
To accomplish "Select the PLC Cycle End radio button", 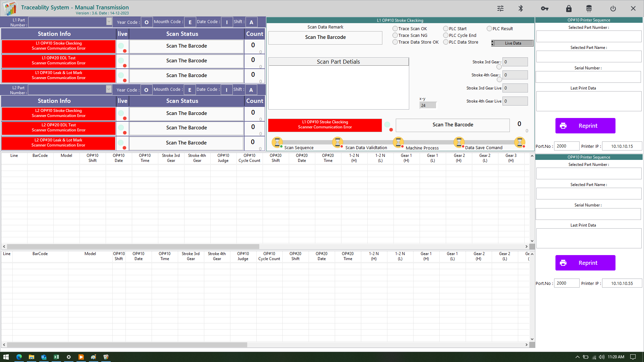I will tap(446, 36).
